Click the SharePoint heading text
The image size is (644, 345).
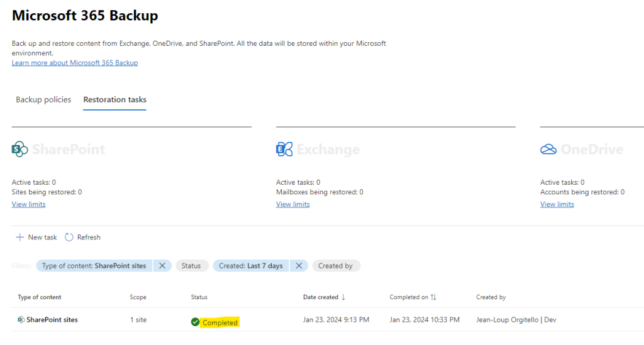tap(69, 150)
